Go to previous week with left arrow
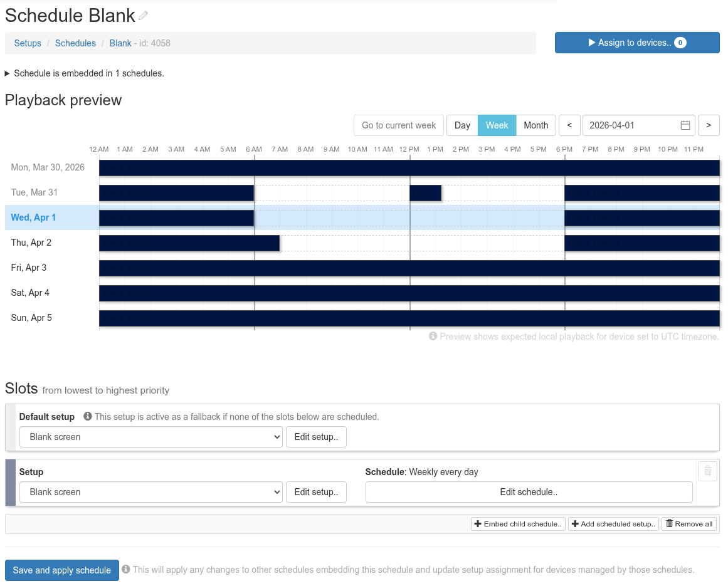The height and width of the screenshot is (586, 728). [569, 125]
